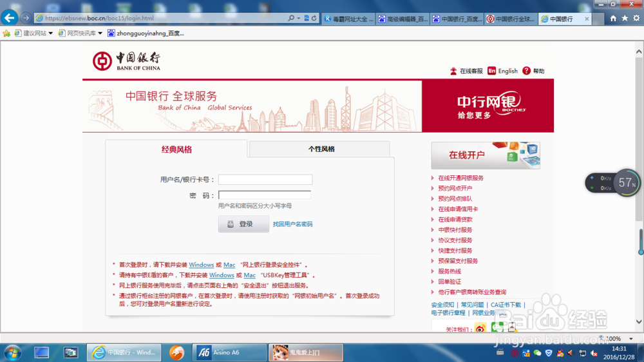The width and height of the screenshot is (644, 362).
Task: Click the WeChat follow icon
Action: [497, 327]
